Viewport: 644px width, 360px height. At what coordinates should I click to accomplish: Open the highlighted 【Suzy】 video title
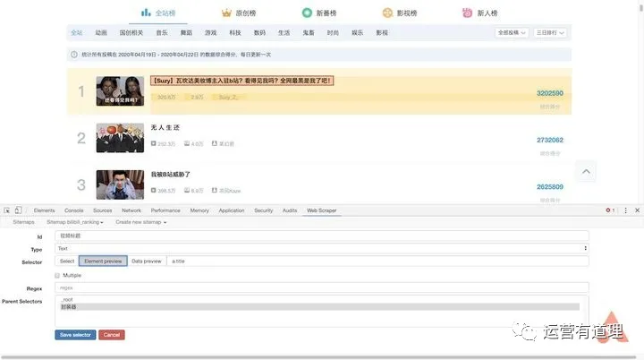point(241,81)
